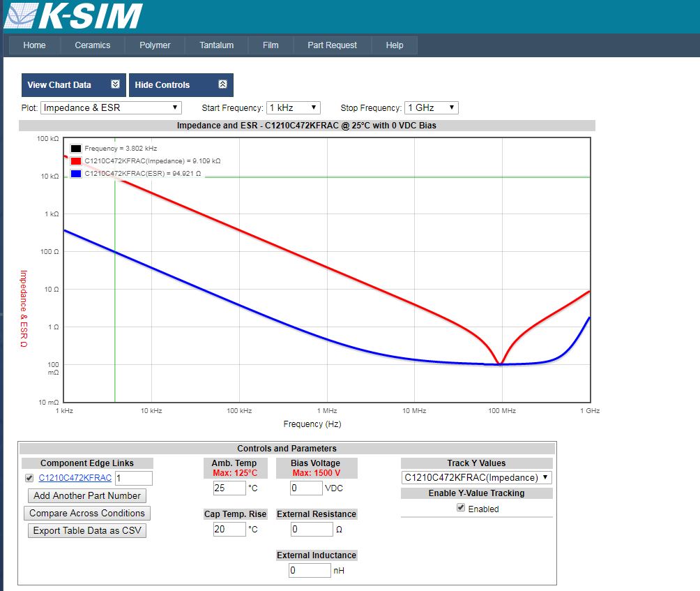700x591 pixels.
Task: Open the Ceramics menu
Action: tap(93, 45)
